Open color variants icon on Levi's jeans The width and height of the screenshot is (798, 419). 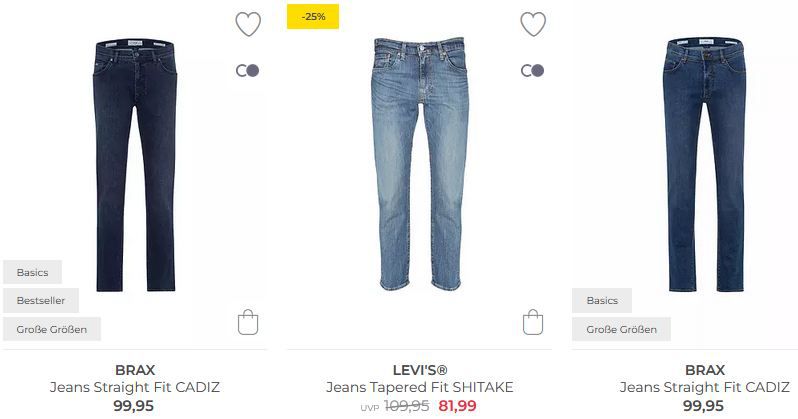[533, 70]
